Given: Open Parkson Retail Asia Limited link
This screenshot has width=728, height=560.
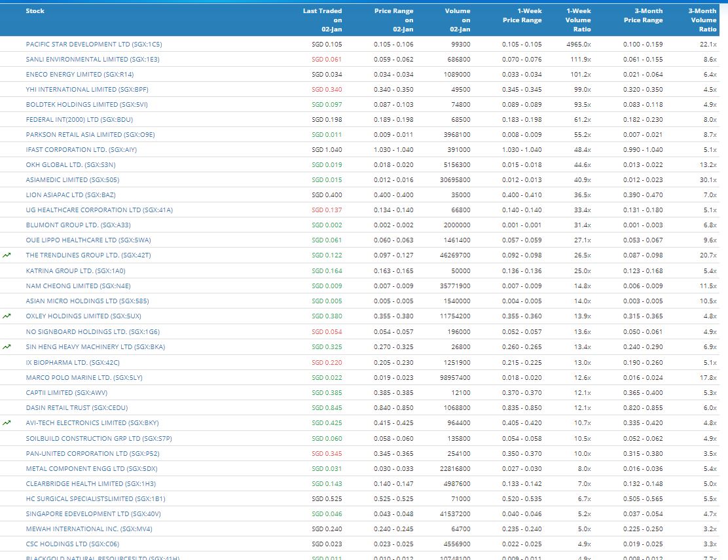Looking at the screenshot, I should click(x=90, y=135).
